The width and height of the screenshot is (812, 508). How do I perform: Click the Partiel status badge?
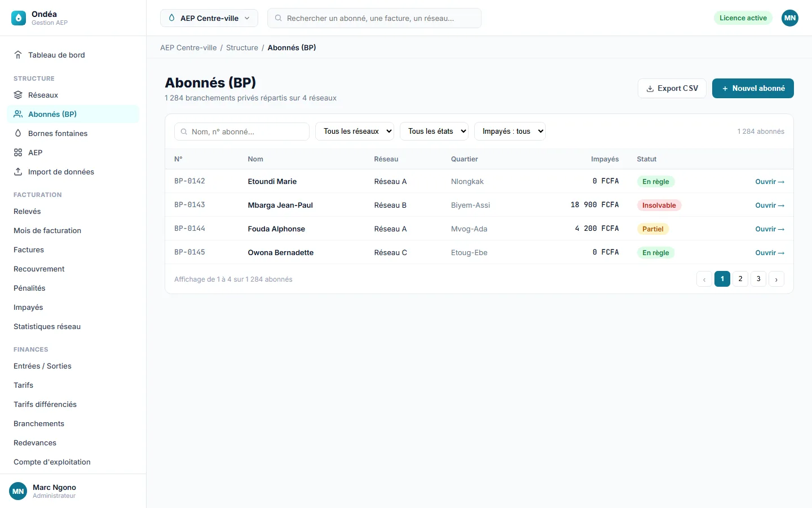[x=652, y=229]
